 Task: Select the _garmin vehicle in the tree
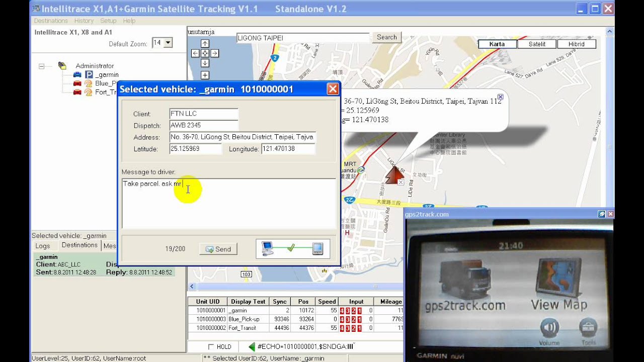click(107, 74)
